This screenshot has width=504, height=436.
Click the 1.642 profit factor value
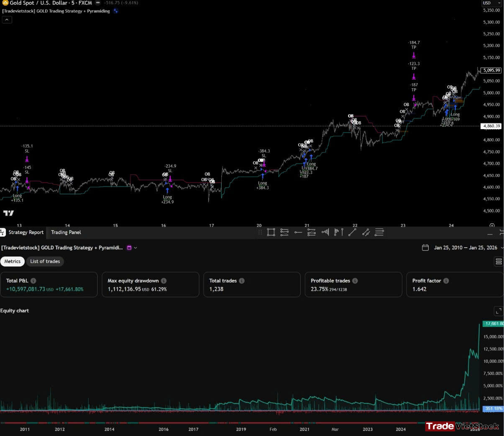(x=420, y=289)
